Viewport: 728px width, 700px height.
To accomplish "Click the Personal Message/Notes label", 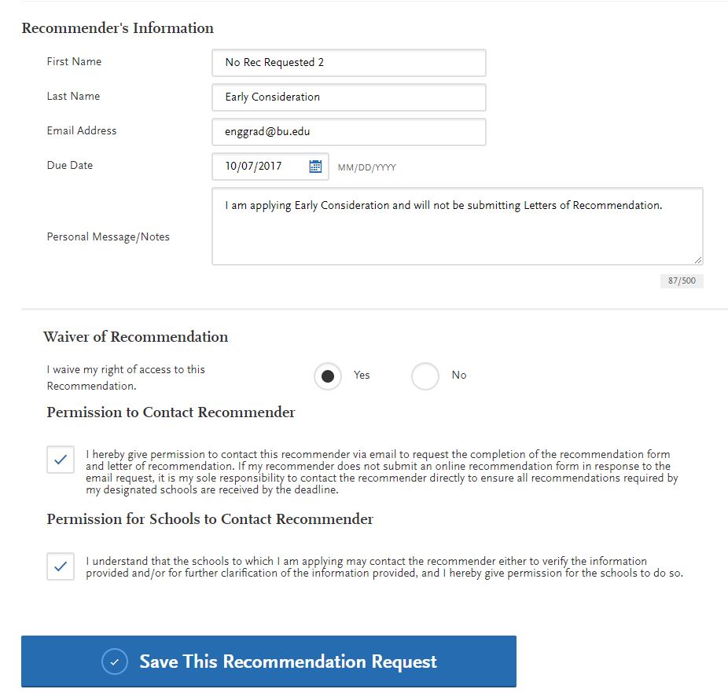I will 108,237.
